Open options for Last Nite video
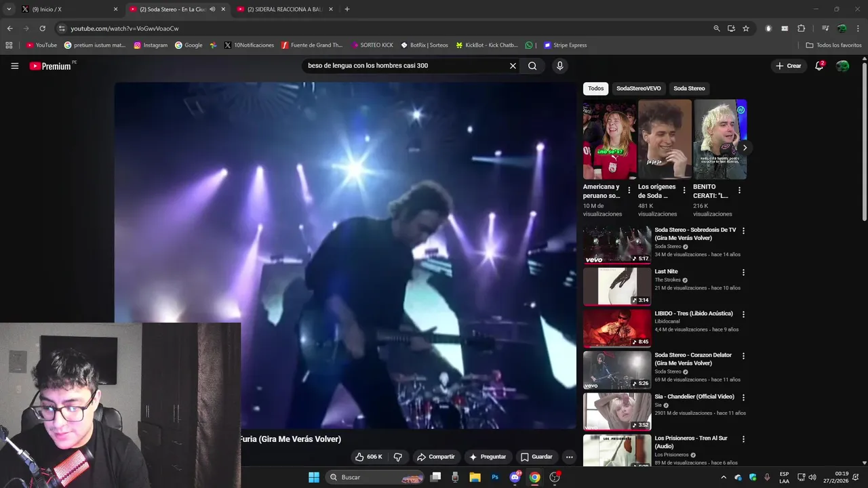 click(x=743, y=272)
